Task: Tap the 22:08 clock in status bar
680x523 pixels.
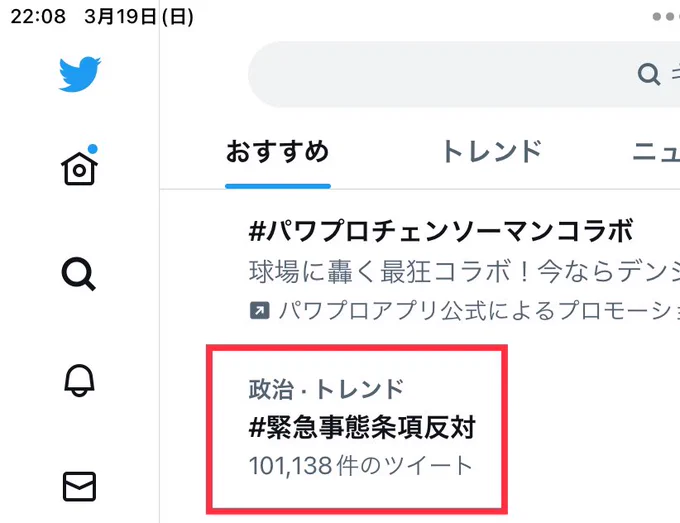Action: pyautogui.click(x=38, y=16)
